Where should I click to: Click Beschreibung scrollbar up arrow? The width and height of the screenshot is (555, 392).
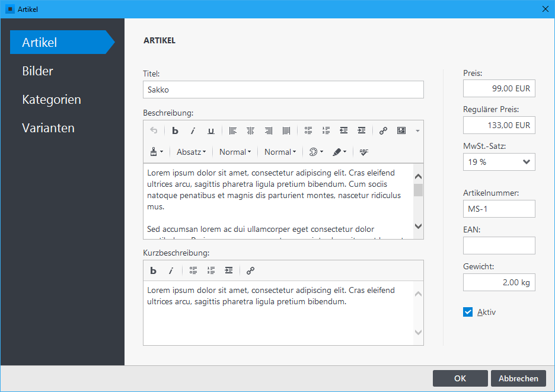tap(418, 176)
